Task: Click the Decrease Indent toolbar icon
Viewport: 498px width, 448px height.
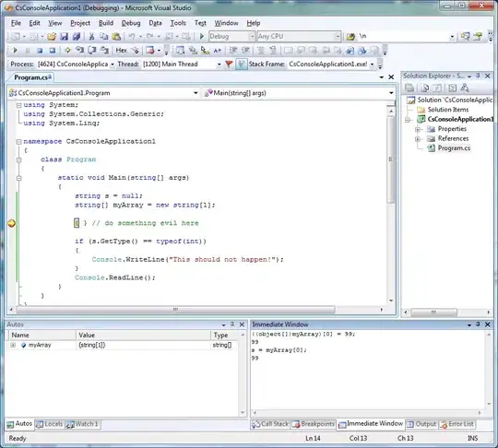Action: point(233,50)
